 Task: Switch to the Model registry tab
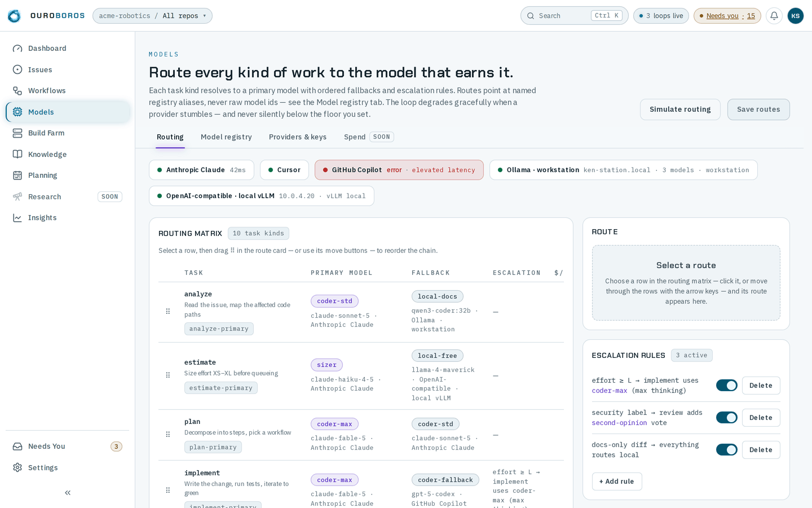click(x=226, y=137)
